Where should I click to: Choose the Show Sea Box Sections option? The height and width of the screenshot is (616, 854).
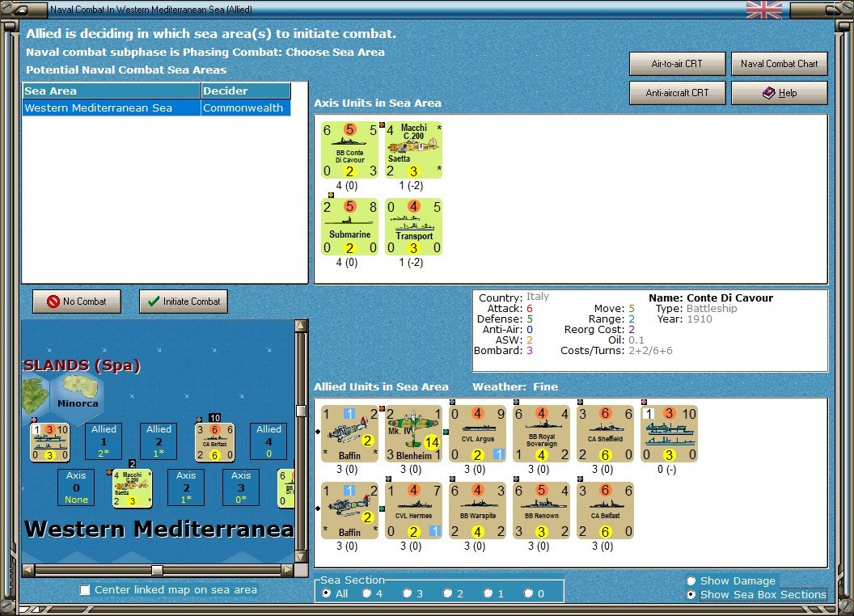point(691,595)
